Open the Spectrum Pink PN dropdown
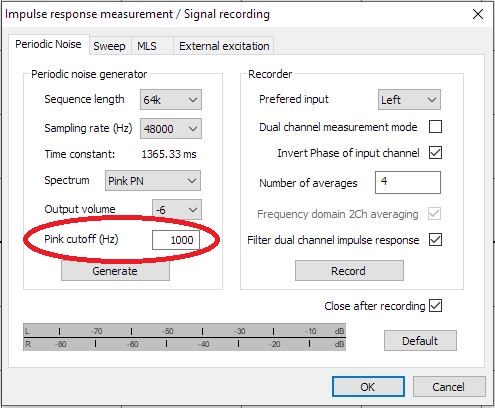 coord(153,181)
